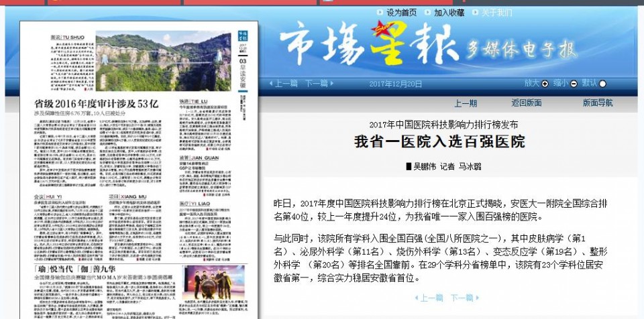Click the arrow icon beside 关于我们
The height and width of the screenshot is (319, 644).
coord(474,13)
